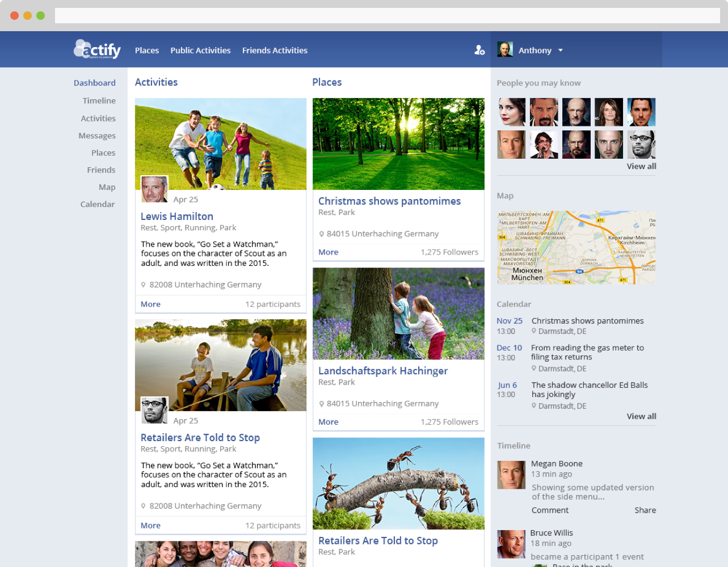Expand the Anthony account dropdown arrow
This screenshot has height=567, width=728.
point(561,50)
